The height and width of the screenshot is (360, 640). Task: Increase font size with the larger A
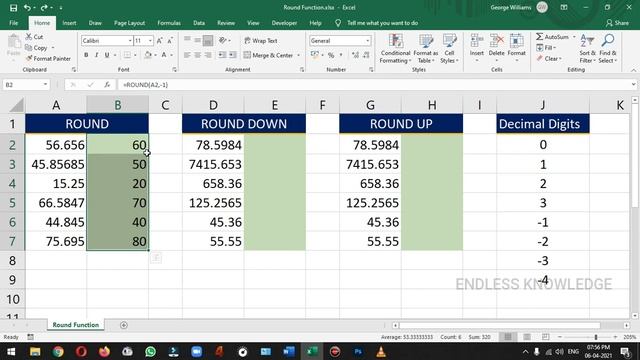160,40
